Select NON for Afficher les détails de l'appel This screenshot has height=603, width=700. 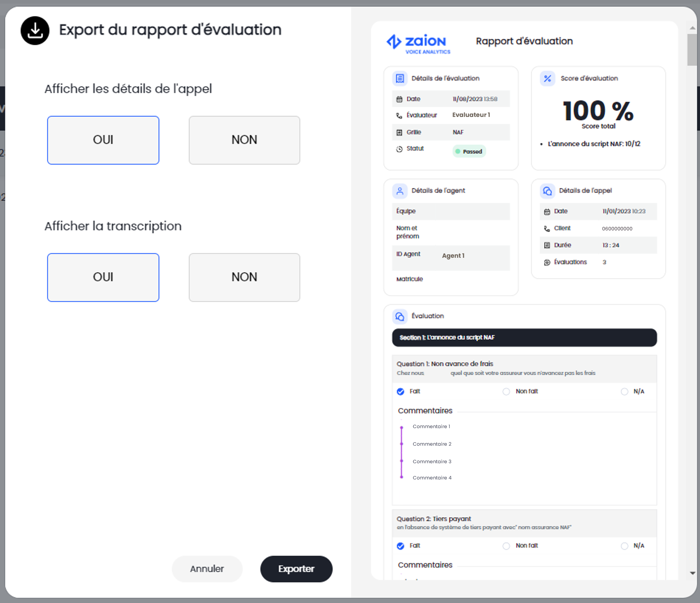(244, 140)
